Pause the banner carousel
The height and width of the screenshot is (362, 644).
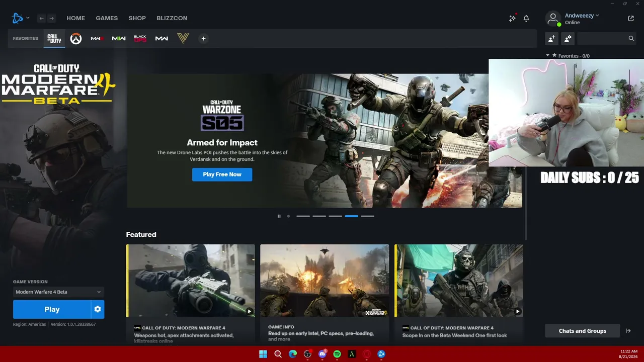[x=279, y=216]
